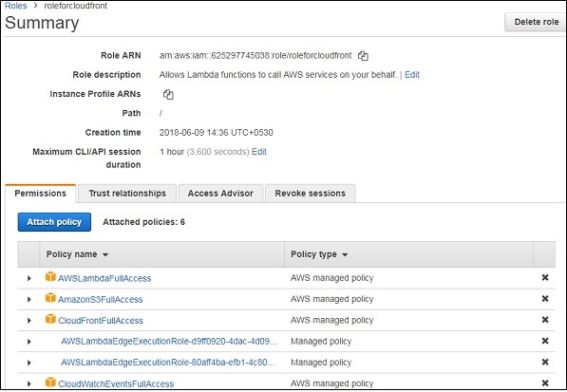Open the AmazonS3FullAccess policy link

pyautogui.click(x=100, y=299)
